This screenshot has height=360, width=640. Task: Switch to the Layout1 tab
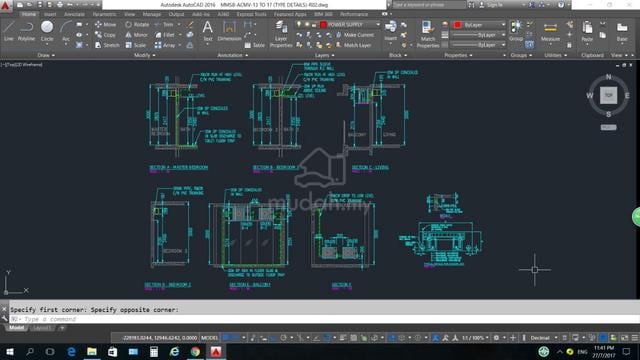42,328
